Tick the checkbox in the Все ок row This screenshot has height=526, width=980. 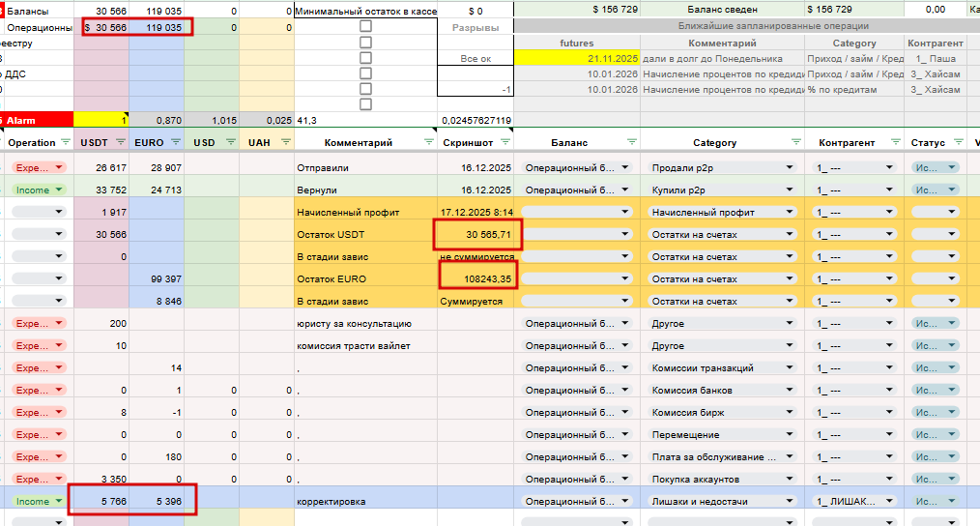coord(365,58)
